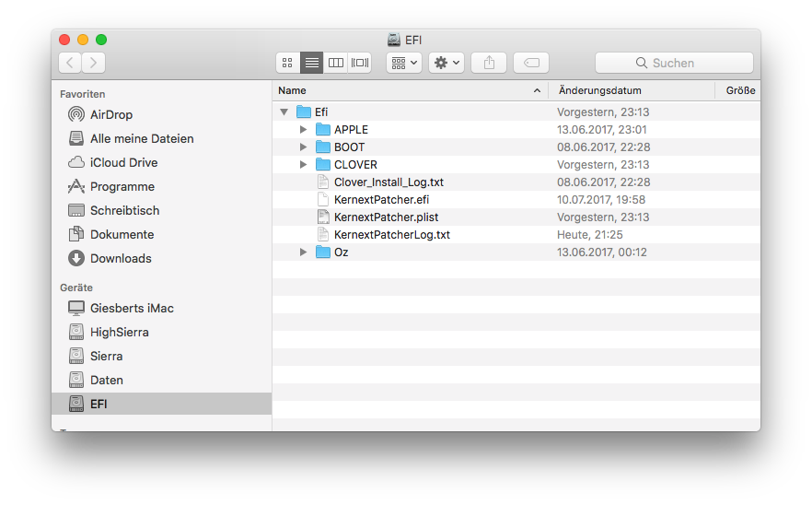Select the CLOVER folder icon

(323, 164)
